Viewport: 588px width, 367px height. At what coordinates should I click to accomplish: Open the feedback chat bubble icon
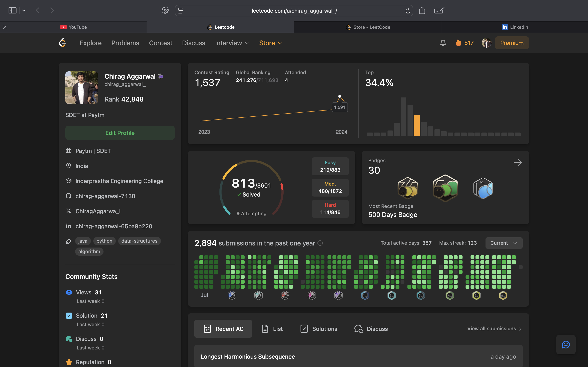[566, 344]
